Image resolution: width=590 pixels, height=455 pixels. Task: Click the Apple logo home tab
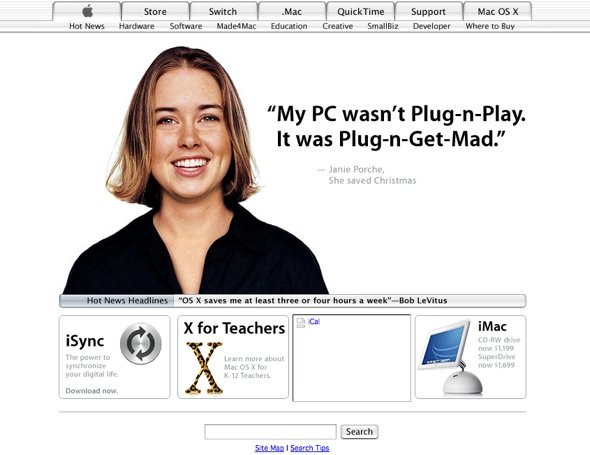pos(87,11)
